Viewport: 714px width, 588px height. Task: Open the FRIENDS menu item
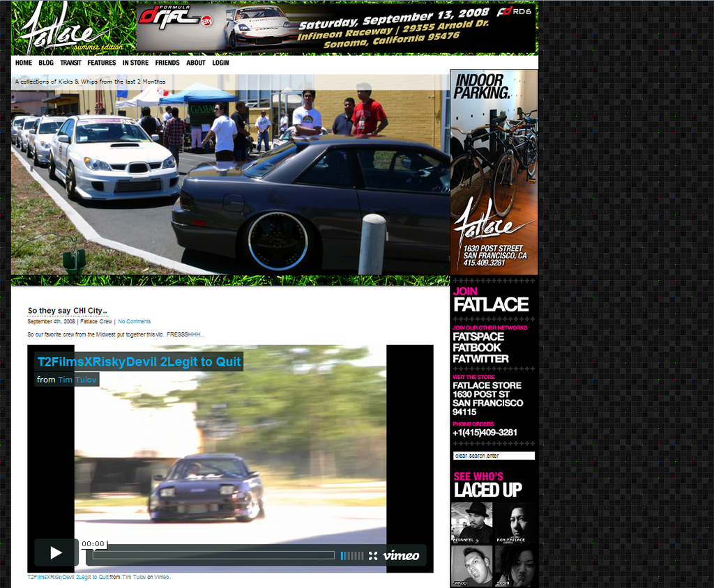tap(167, 63)
